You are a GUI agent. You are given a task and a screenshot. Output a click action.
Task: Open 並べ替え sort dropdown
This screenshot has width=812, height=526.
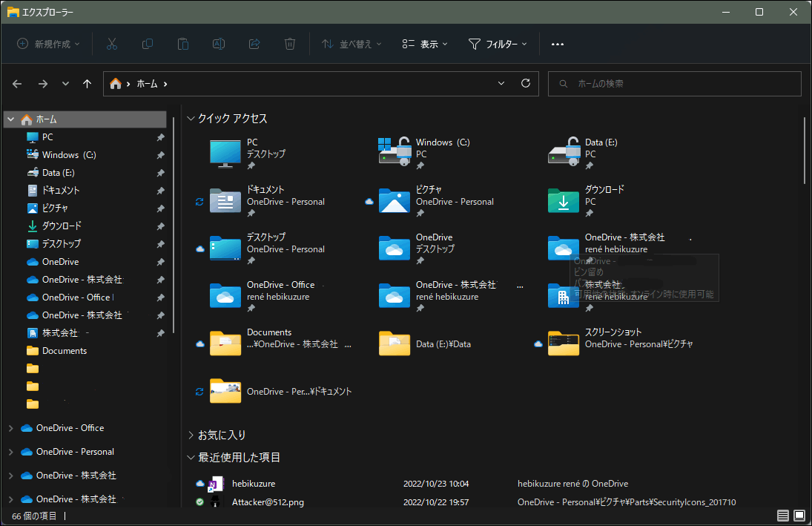click(x=351, y=44)
